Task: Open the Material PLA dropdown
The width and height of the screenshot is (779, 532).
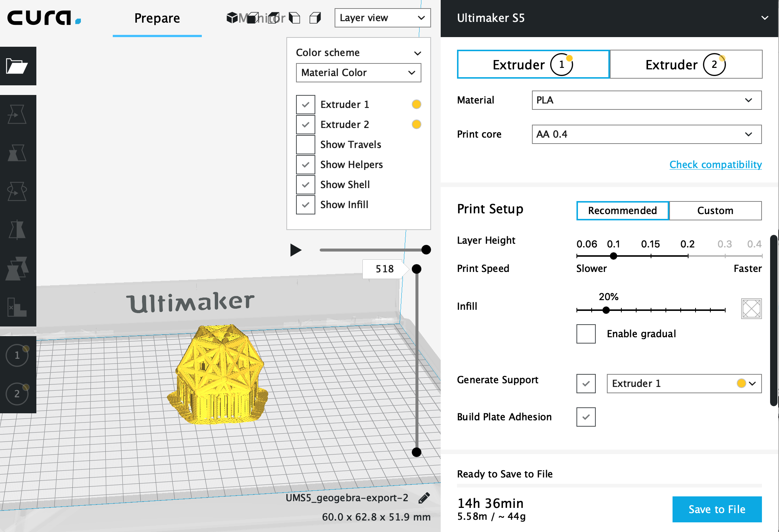Action: coord(646,100)
